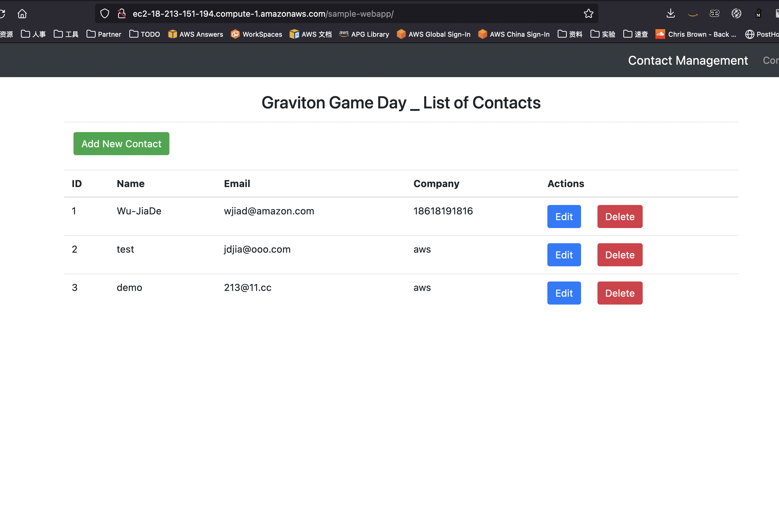The image size is (779, 532).
Task: Bookmark this page with star icon
Action: click(x=588, y=14)
